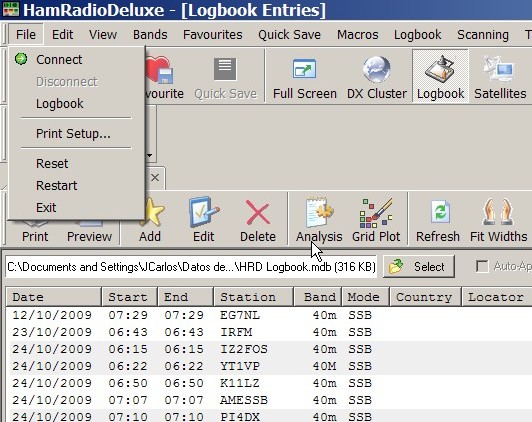
Task: Open the Edit menu
Action: (x=62, y=34)
